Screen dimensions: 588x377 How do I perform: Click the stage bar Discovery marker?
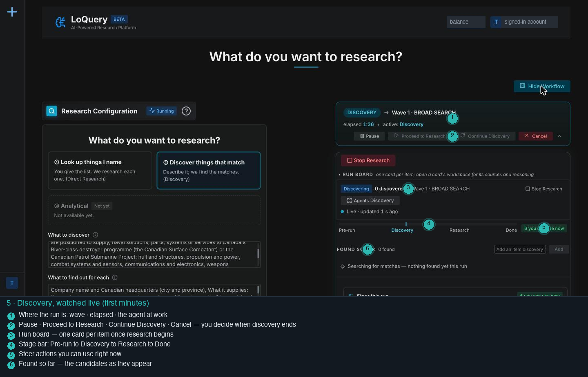pos(406,224)
